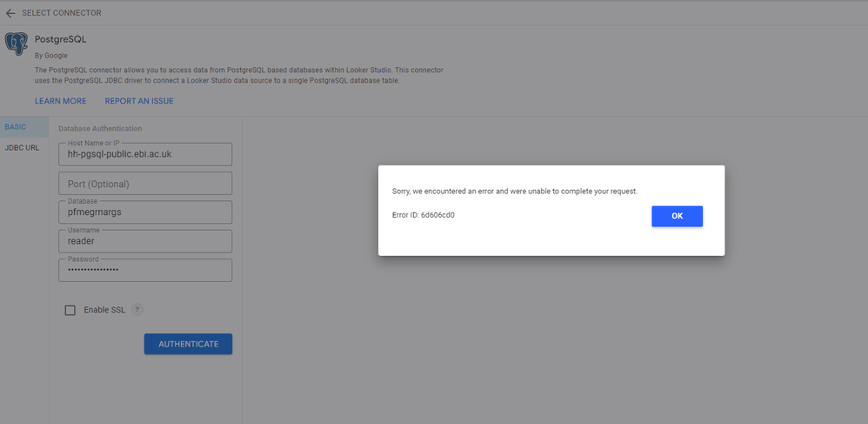
Task: Click the 'Sorry, we encountered an error' message
Action: click(515, 192)
